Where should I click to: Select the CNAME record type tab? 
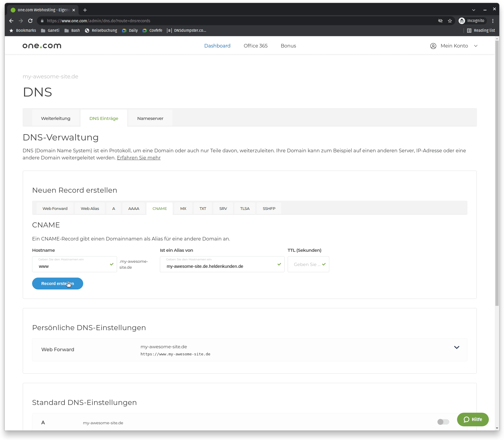click(160, 208)
